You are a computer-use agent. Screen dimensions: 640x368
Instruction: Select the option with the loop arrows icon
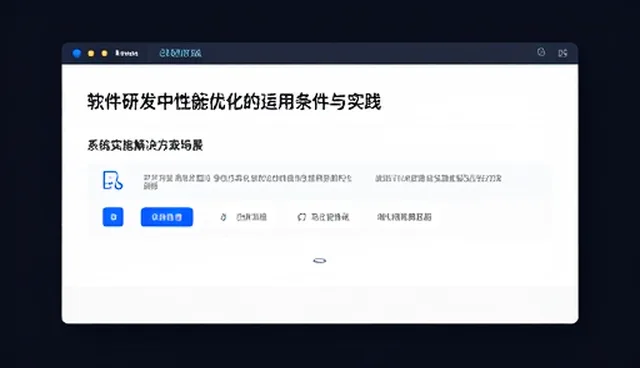[323, 217]
